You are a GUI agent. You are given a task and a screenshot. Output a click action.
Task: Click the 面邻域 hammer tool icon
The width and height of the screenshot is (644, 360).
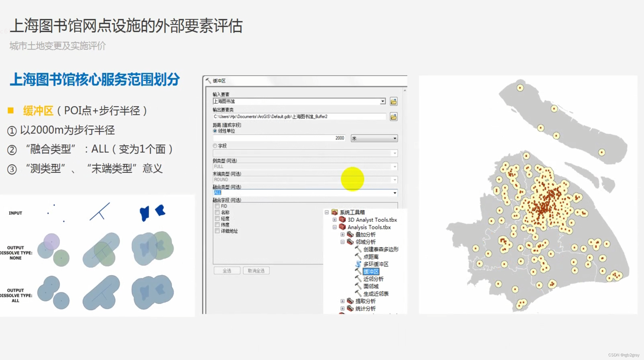coord(358,286)
